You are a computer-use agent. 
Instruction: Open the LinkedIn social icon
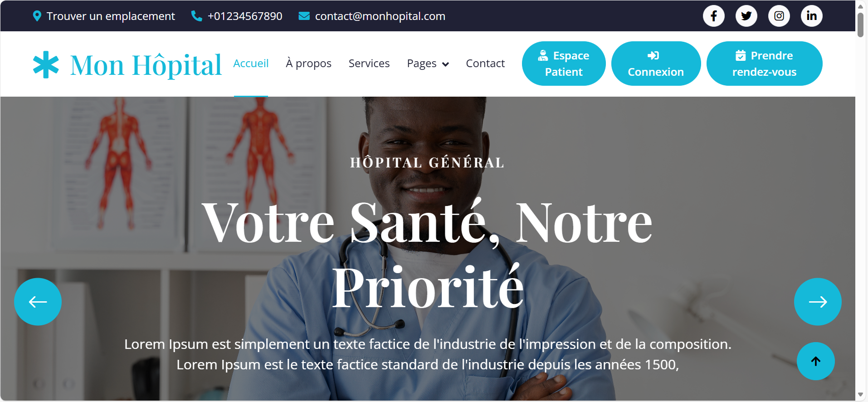pos(812,16)
